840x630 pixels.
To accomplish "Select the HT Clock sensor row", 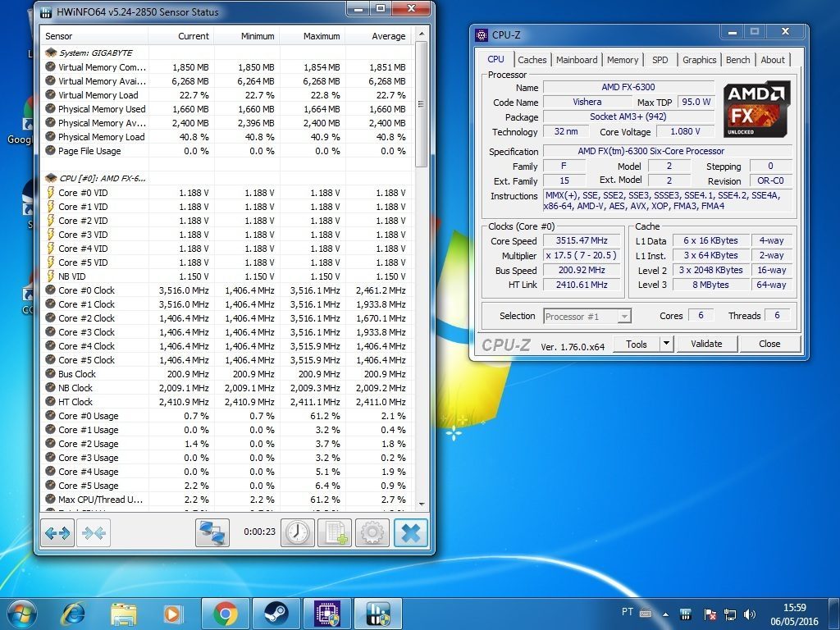I will tap(226, 402).
